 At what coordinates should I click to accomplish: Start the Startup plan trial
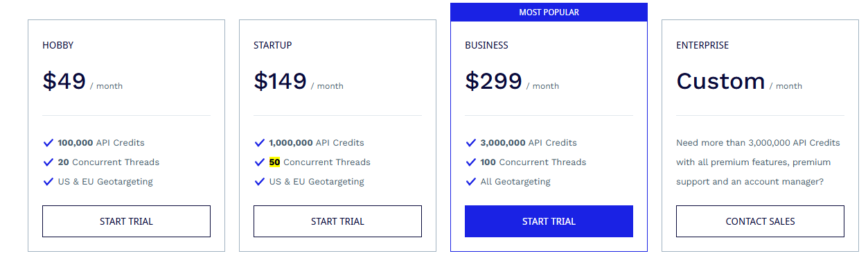(x=337, y=221)
